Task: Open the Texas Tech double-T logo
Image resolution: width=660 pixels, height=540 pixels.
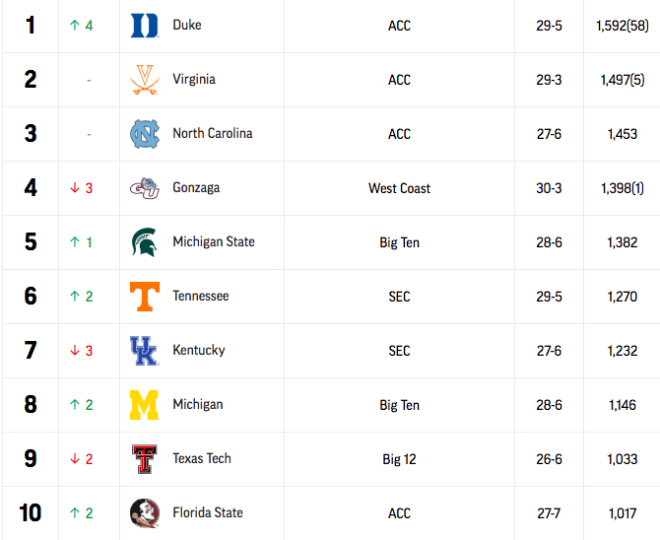Action: [x=144, y=459]
